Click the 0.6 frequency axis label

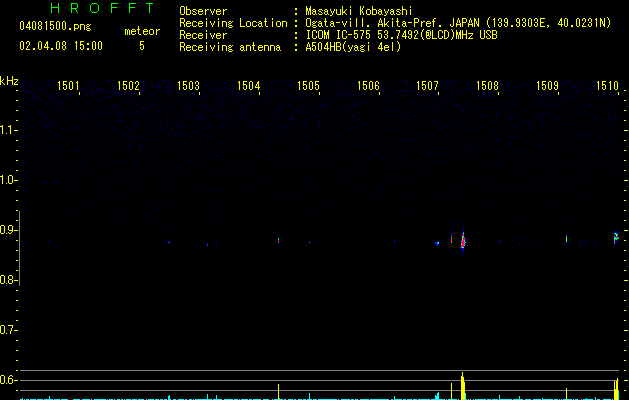pos(8,380)
